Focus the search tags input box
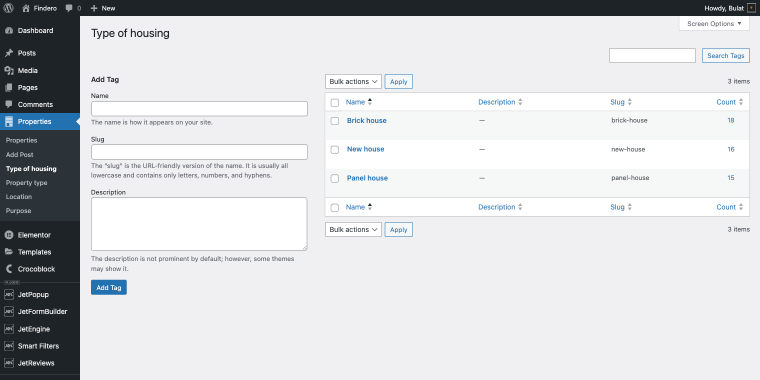Image resolution: width=760 pixels, height=380 pixels. (652, 56)
